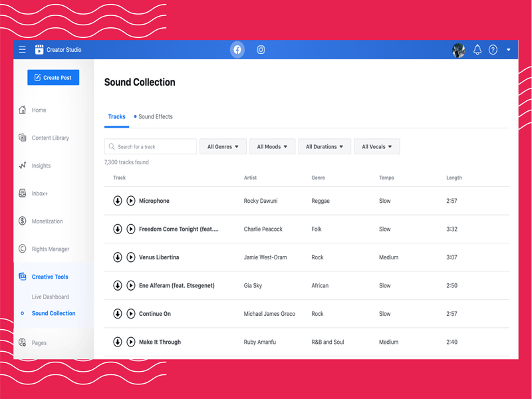The image size is (532, 399).
Task: Open the All Durations dropdown
Action: (x=325, y=146)
